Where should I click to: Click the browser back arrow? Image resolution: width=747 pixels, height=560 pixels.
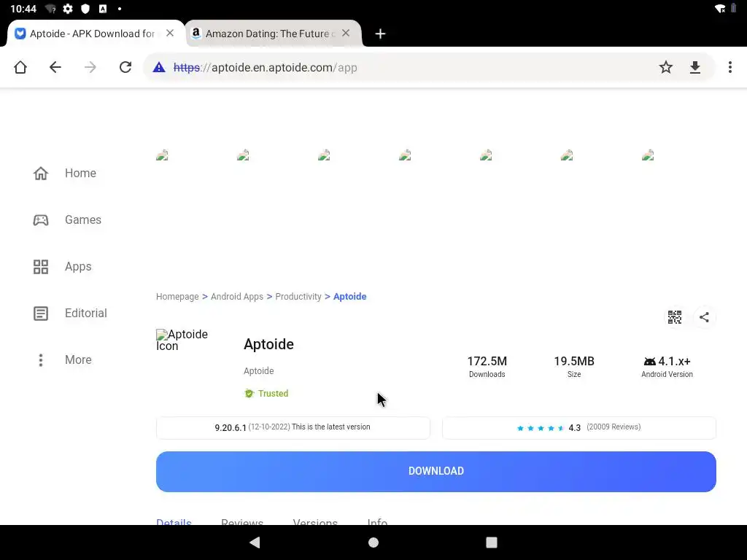click(x=55, y=67)
